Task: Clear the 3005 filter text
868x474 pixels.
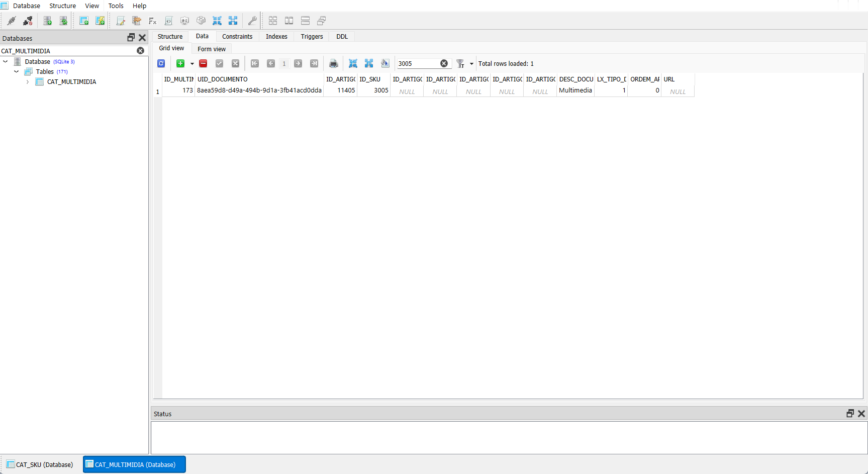Action: pyautogui.click(x=444, y=63)
